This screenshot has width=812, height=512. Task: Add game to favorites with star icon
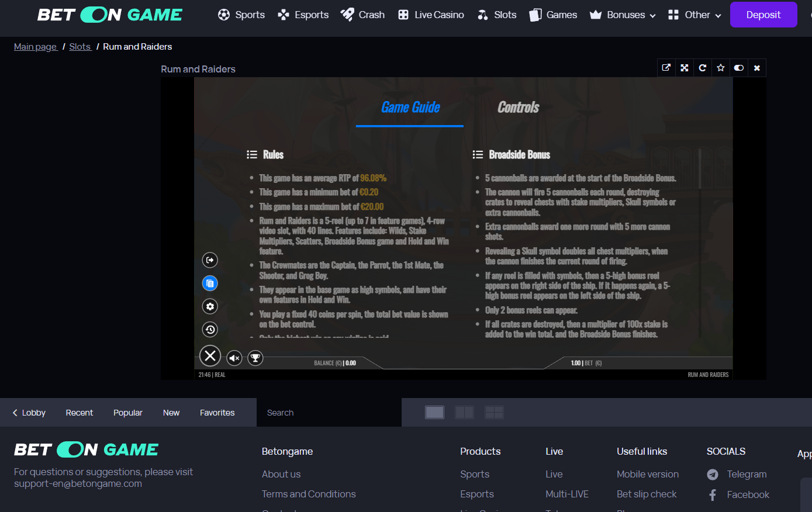(721, 68)
